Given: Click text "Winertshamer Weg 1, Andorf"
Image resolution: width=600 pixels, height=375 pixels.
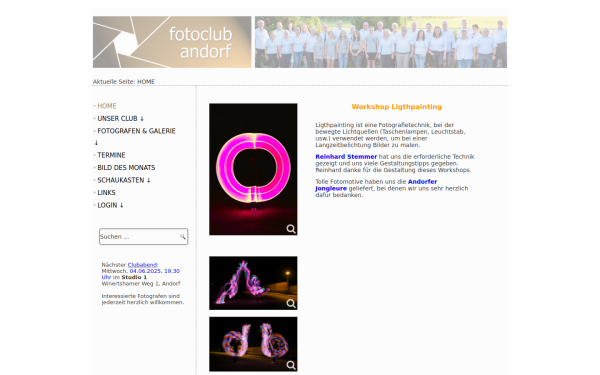Looking at the screenshot, I should pos(141,284).
